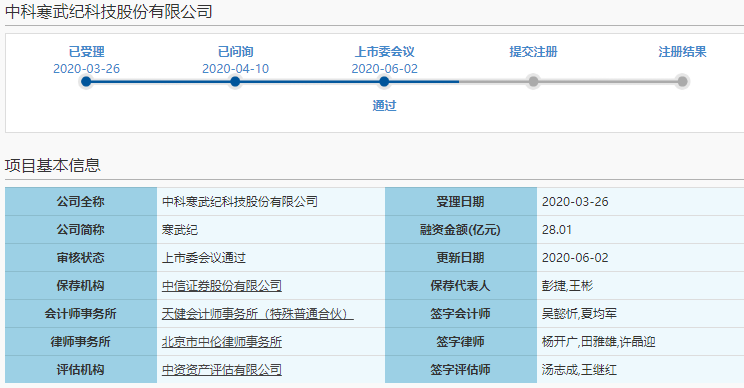Select the 已问询 stage label

(x=235, y=52)
